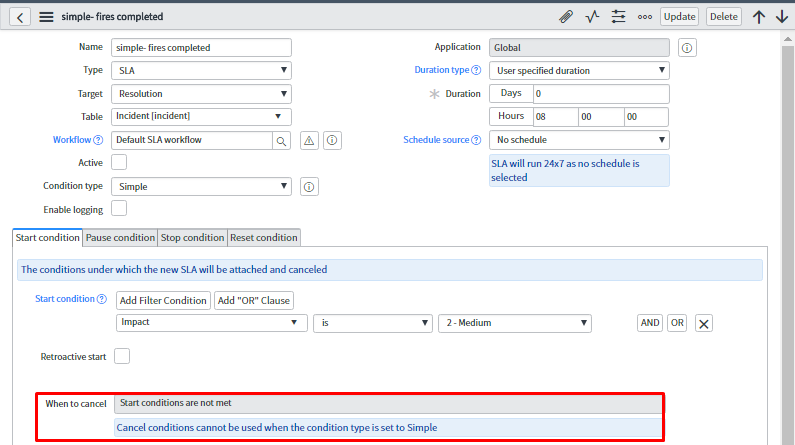Open the activity stream pulse icon
Image resolution: width=795 pixels, height=445 pixels.
pyautogui.click(x=592, y=17)
